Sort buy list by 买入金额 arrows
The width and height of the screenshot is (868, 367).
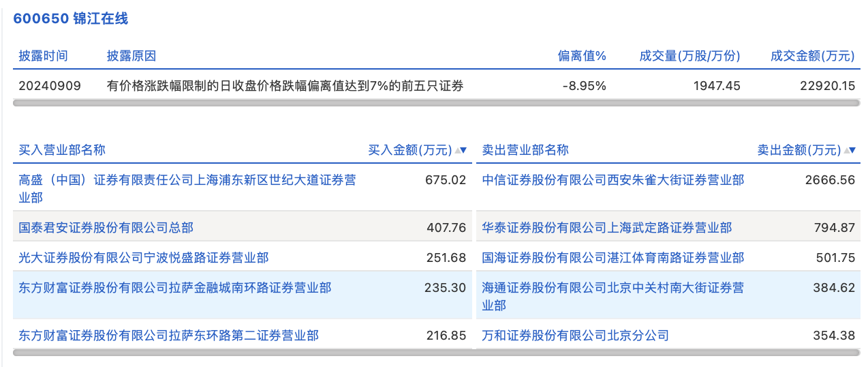(x=461, y=151)
